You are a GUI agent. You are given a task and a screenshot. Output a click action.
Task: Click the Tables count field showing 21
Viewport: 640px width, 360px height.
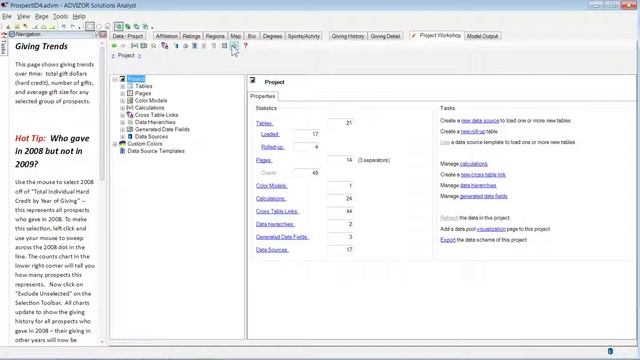[340, 123]
